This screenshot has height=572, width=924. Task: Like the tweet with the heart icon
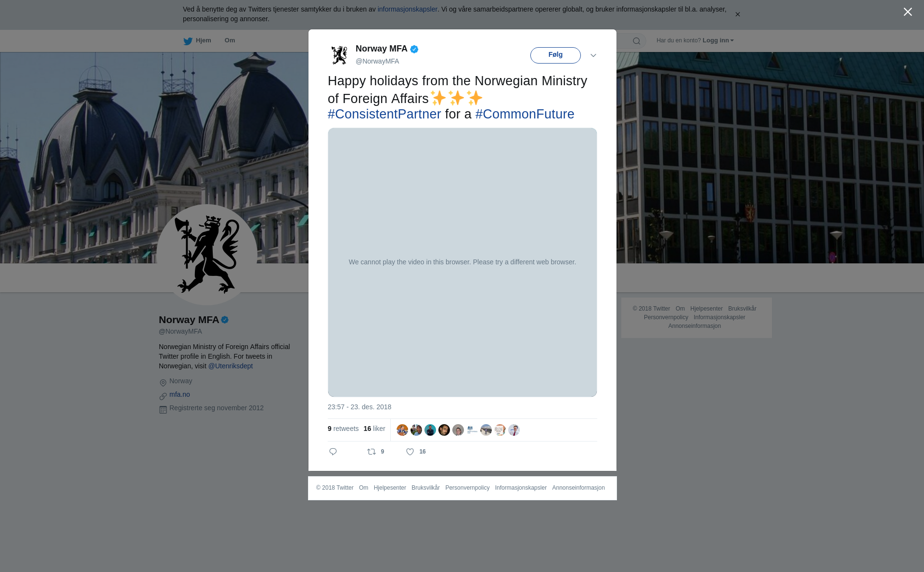[410, 452]
